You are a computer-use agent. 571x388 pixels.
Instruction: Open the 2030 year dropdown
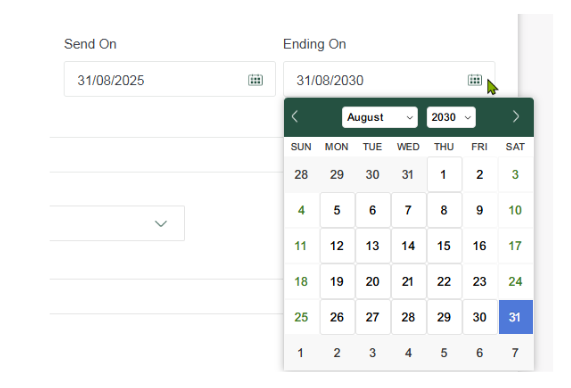tap(451, 117)
